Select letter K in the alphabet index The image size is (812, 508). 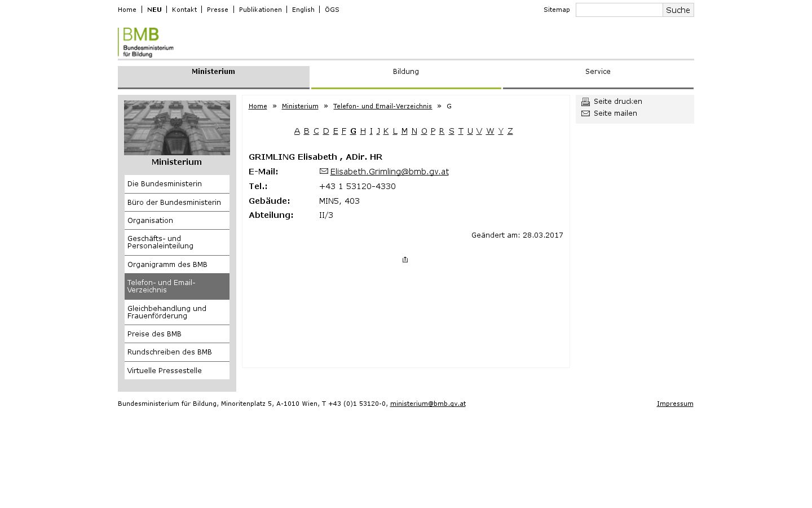point(386,131)
